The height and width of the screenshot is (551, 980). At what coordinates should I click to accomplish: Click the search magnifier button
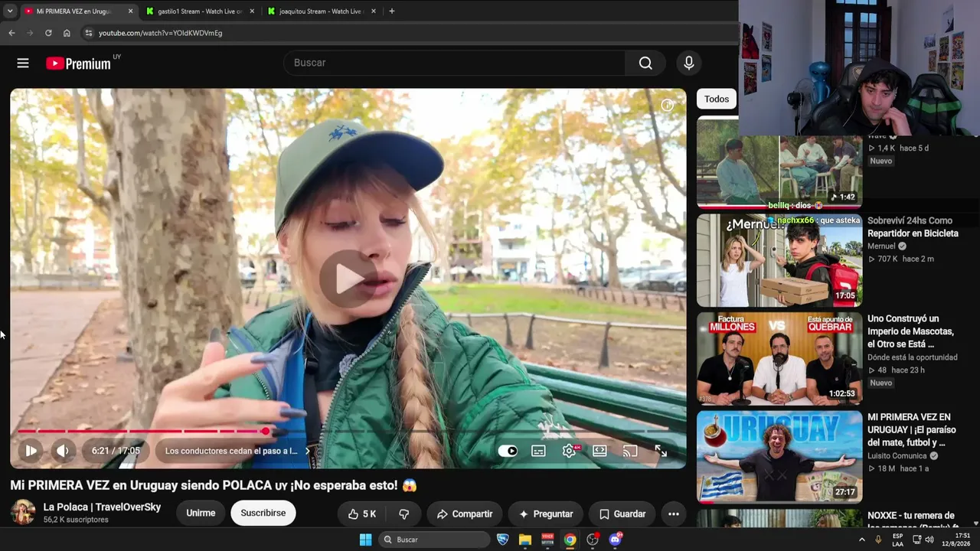click(x=645, y=63)
